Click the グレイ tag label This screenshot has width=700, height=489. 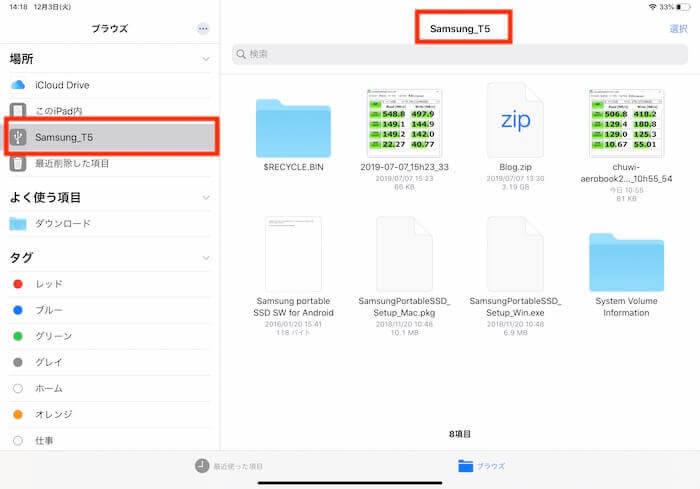[x=49, y=362]
